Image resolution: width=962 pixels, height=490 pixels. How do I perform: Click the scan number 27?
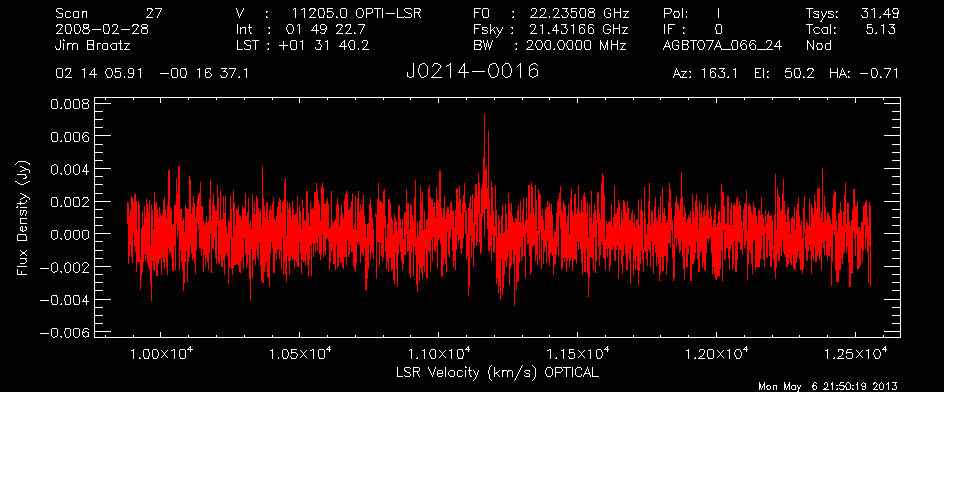pyautogui.click(x=154, y=13)
